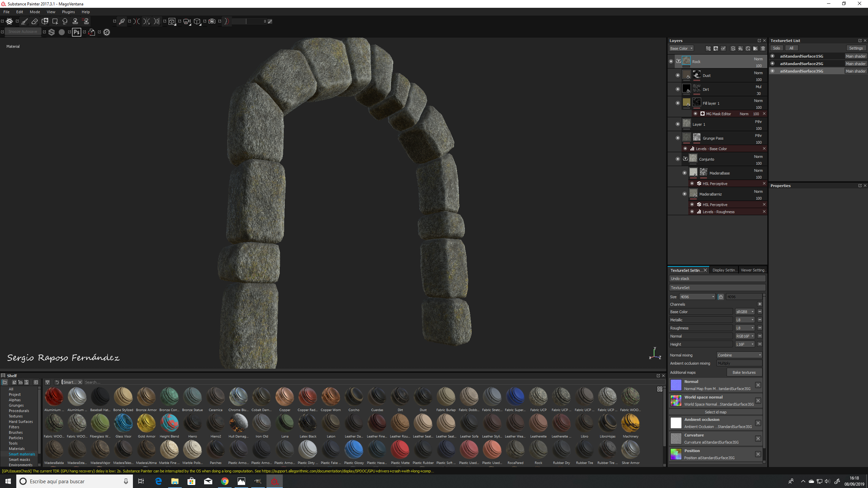Activate the Clone stamp tool
The width and height of the screenshot is (868, 488).
tap(75, 21)
